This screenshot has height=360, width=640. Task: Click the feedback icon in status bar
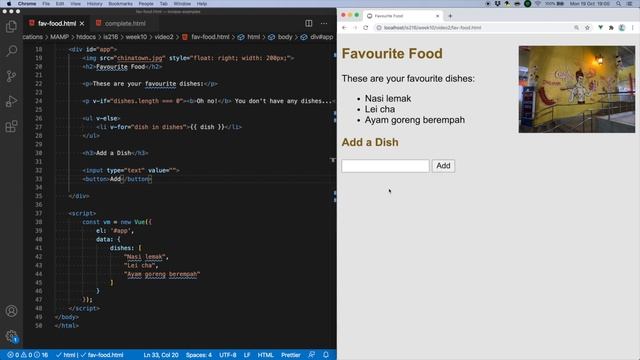(x=311, y=355)
